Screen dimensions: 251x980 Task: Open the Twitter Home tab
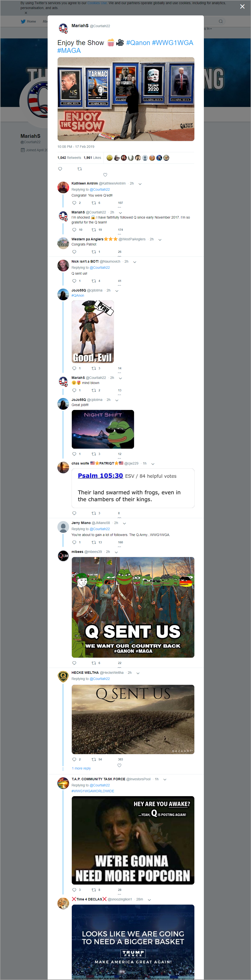[x=29, y=21]
